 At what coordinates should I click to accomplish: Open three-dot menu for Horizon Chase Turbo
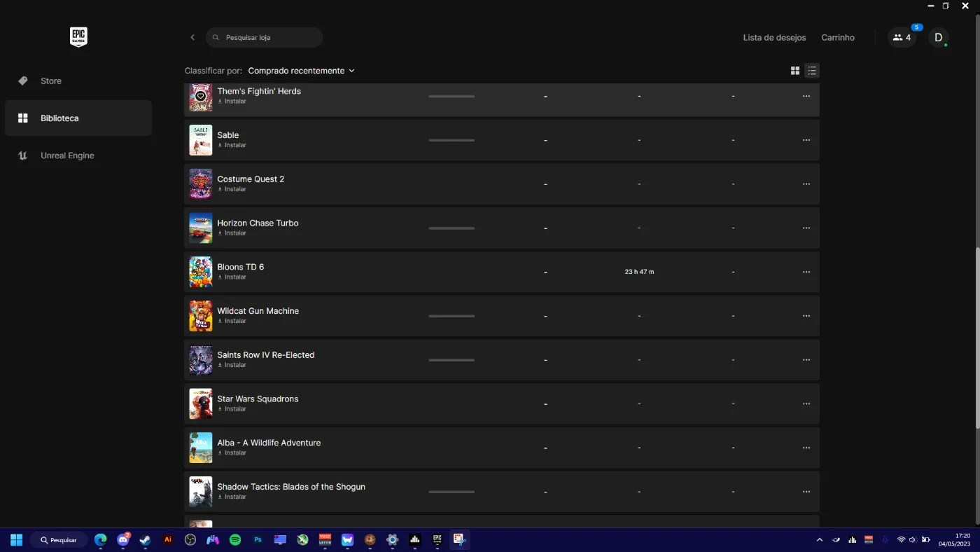pos(806,228)
